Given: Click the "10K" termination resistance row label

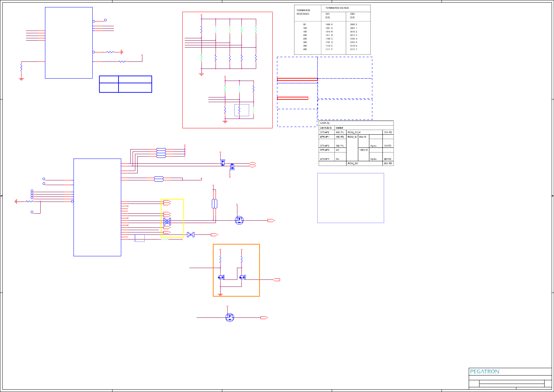Looking at the screenshot, I should point(305,28).
